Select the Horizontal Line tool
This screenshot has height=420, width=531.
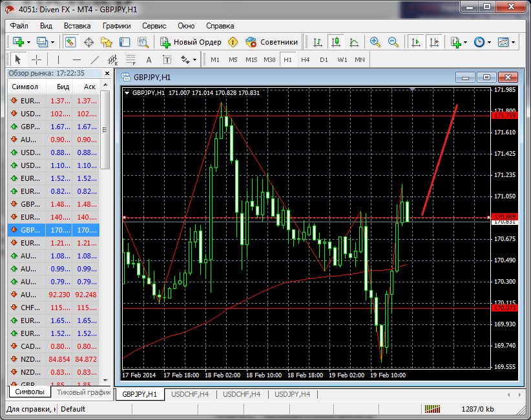77,60
